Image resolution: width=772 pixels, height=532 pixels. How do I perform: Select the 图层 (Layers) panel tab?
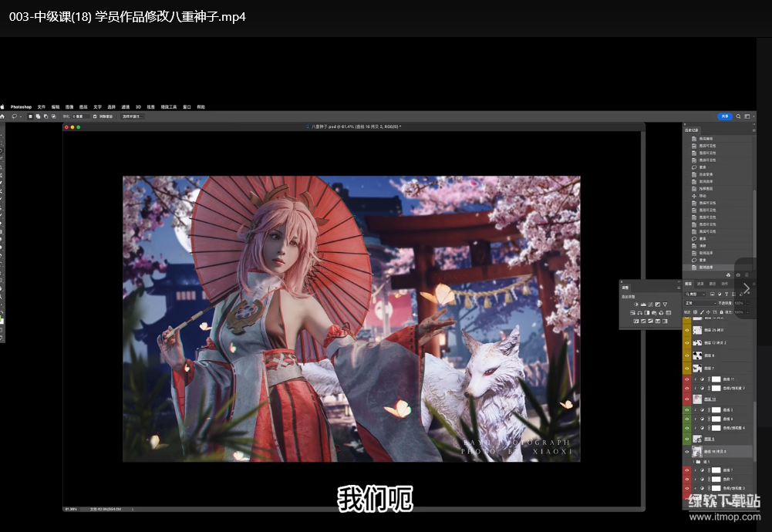[688, 284]
